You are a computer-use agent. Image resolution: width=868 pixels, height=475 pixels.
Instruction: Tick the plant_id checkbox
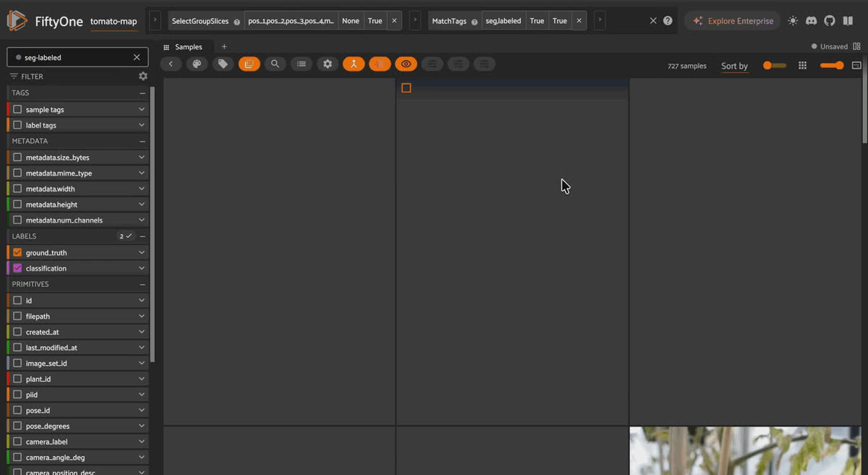coord(17,379)
